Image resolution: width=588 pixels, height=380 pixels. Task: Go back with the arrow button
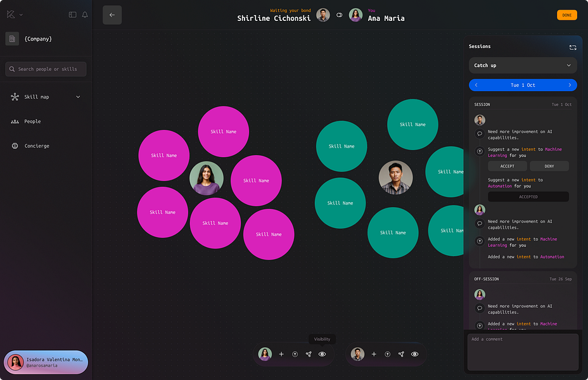pos(112,15)
